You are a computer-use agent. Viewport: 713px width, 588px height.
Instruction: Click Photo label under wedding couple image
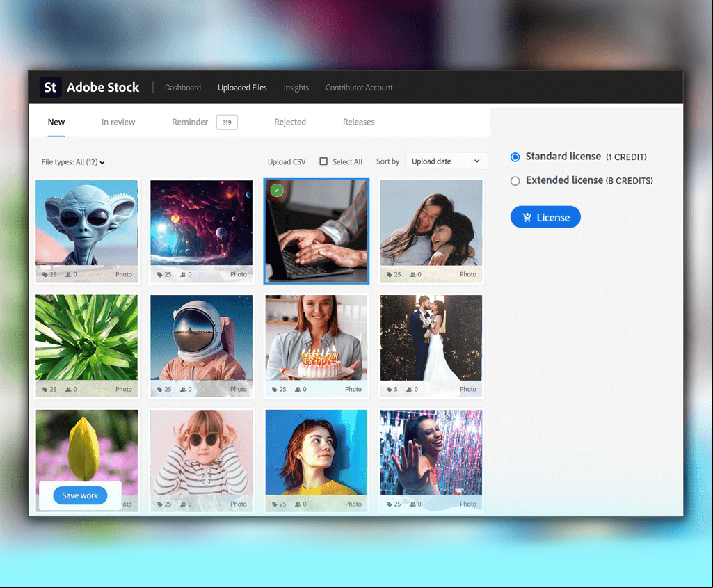tap(468, 389)
